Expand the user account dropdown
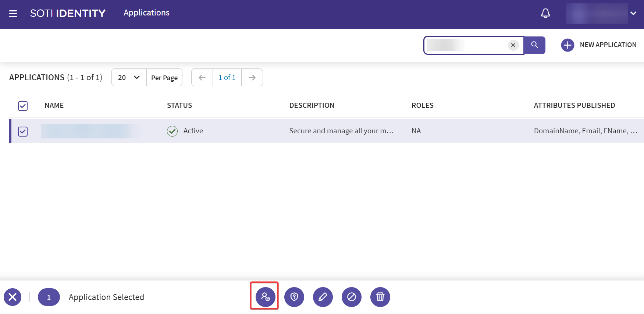The height and width of the screenshot is (314, 644). (x=633, y=14)
